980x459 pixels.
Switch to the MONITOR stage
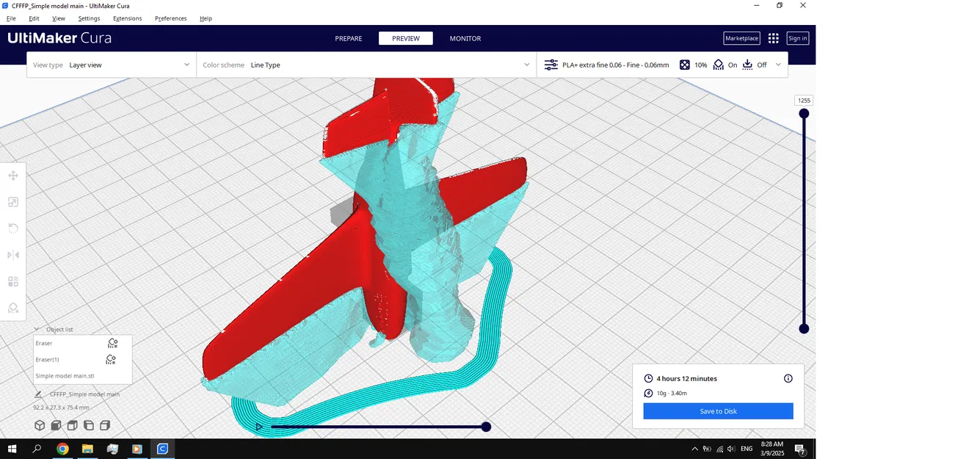tap(465, 38)
